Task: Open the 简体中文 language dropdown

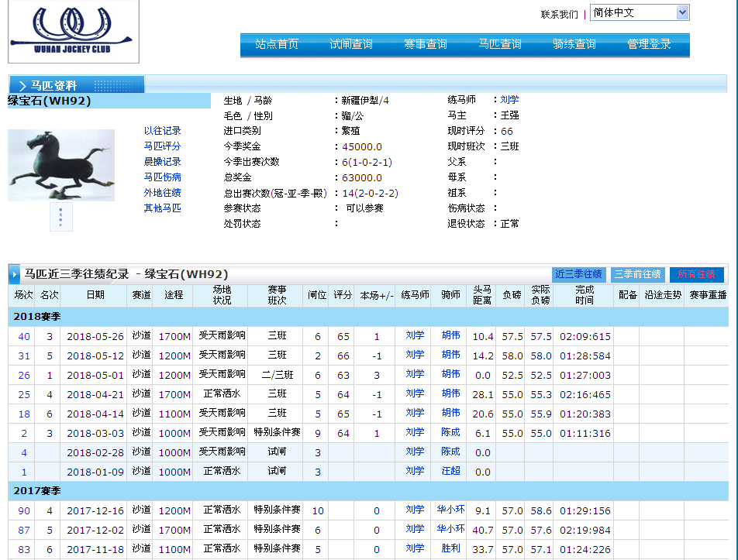Action: click(639, 12)
